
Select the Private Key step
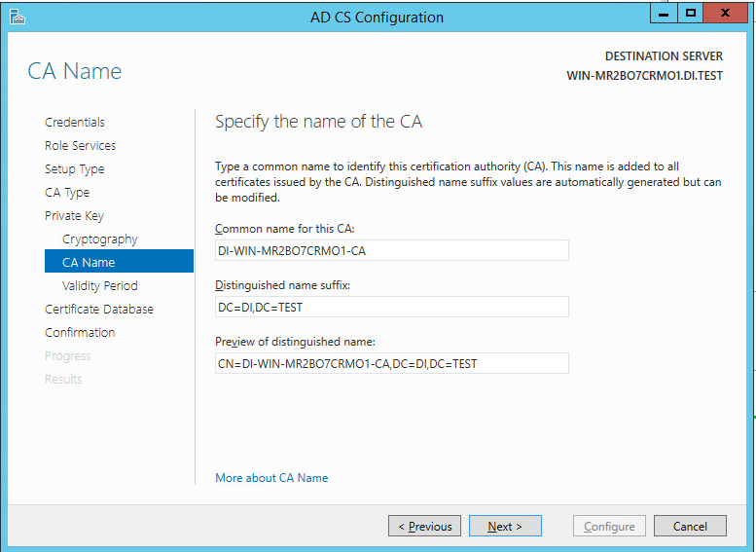pos(74,215)
